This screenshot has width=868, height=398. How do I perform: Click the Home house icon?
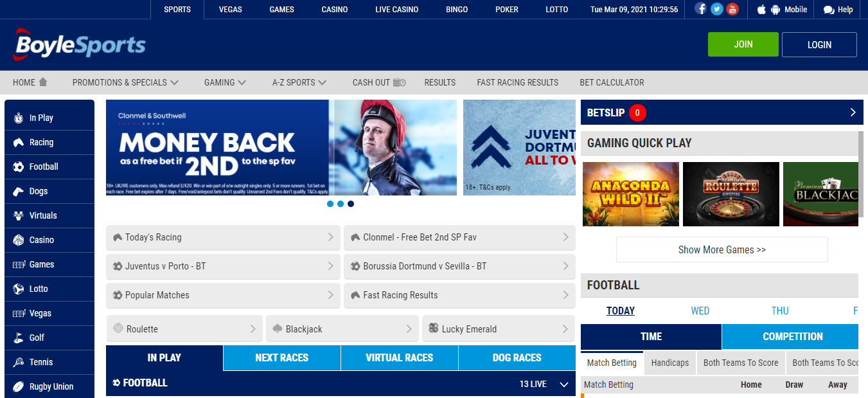pos(43,82)
